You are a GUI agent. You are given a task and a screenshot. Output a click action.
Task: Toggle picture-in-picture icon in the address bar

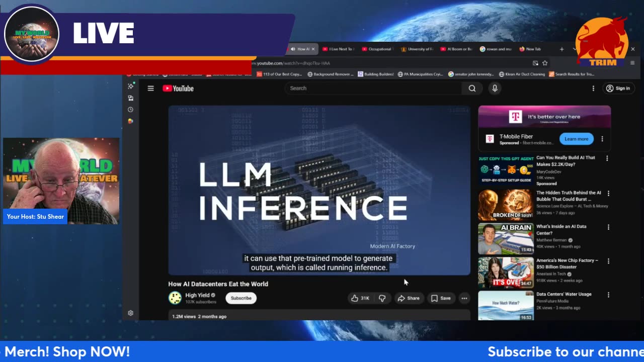(535, 63)
